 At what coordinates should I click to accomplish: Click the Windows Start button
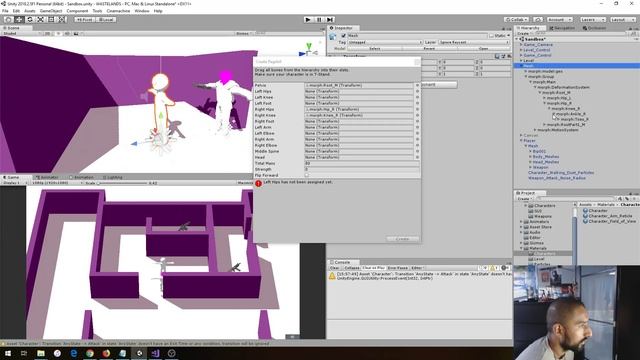click(x=7, y=353)
